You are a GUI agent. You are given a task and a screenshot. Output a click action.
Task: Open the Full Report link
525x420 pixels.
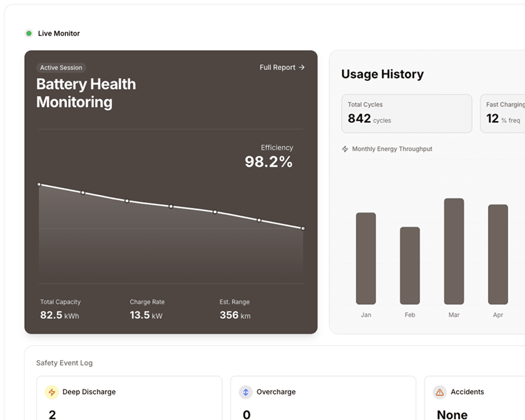tap(278, 67)
